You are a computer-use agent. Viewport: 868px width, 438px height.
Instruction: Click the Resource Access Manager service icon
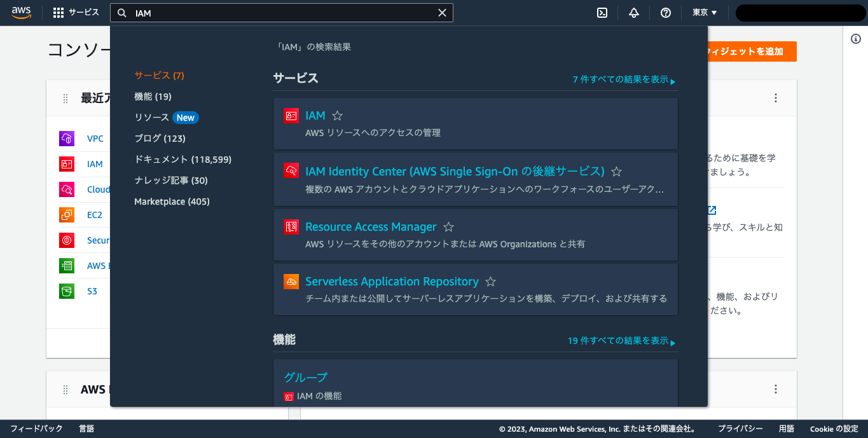tap(291, 226)
